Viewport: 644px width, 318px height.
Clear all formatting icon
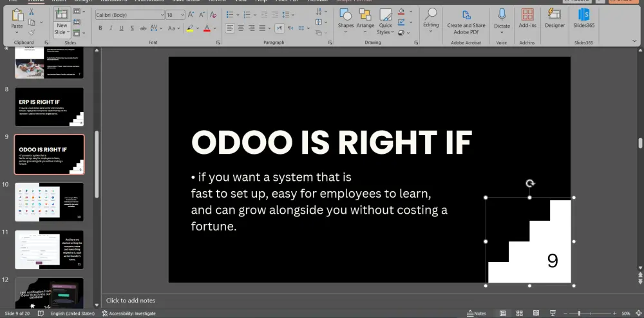213,15
